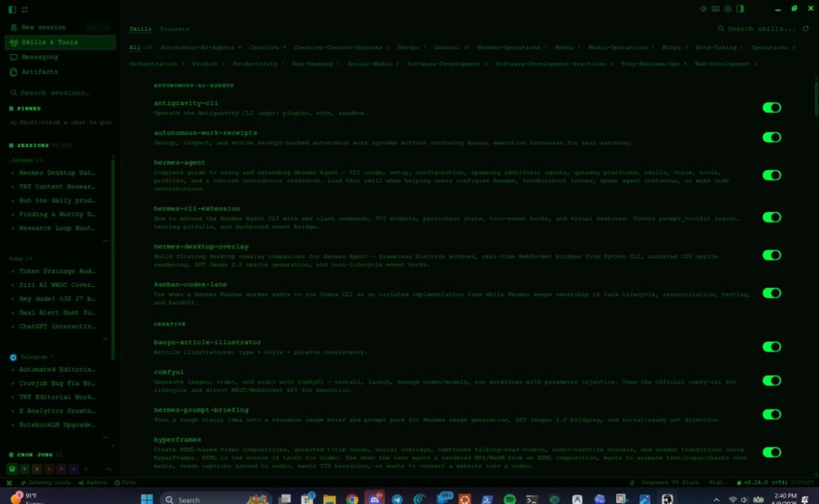Toggle the hermes-prompt-briefing skill
819x504 pixels.
click(771, 415)
